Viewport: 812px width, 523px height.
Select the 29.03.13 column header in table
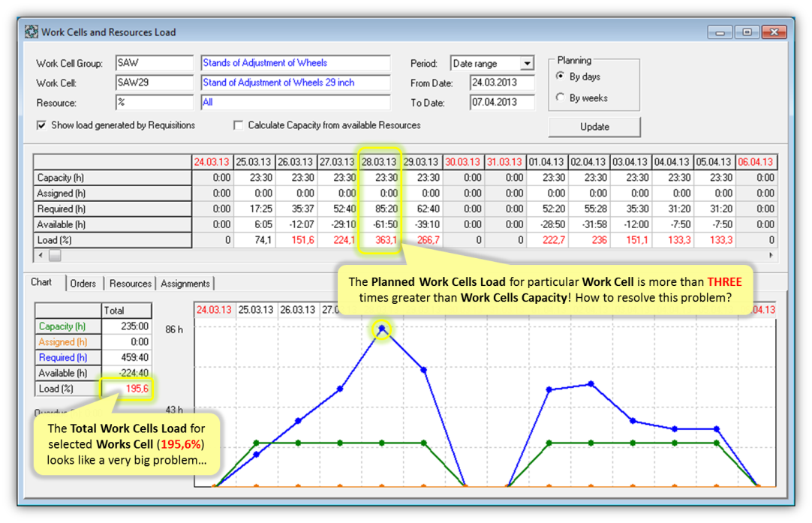[x=421, y=162]
